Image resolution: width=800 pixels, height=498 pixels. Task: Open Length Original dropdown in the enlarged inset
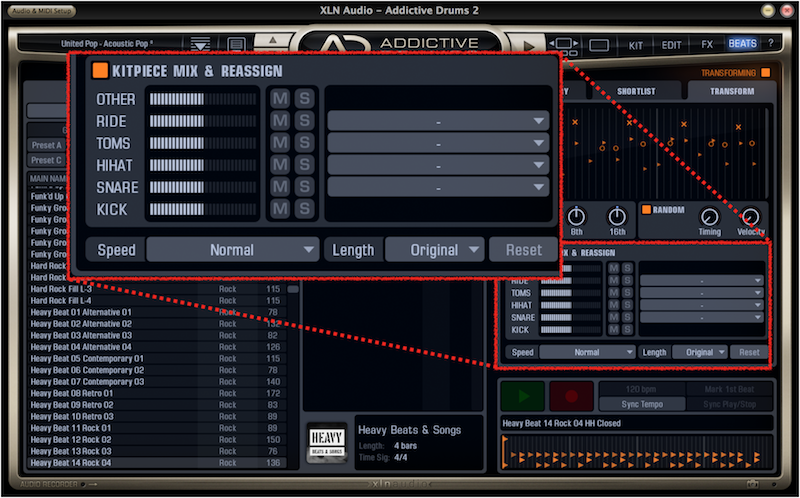[435, 250]
